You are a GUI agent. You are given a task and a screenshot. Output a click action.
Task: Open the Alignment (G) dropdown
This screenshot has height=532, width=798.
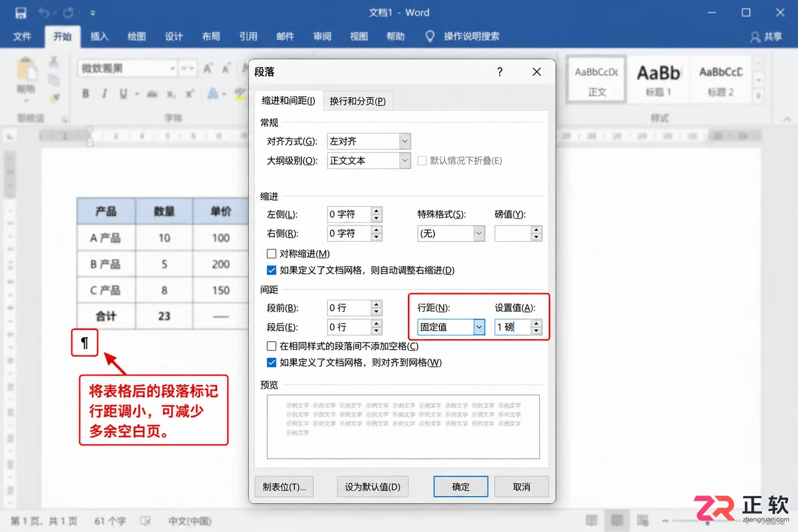(x=405, y=141)
